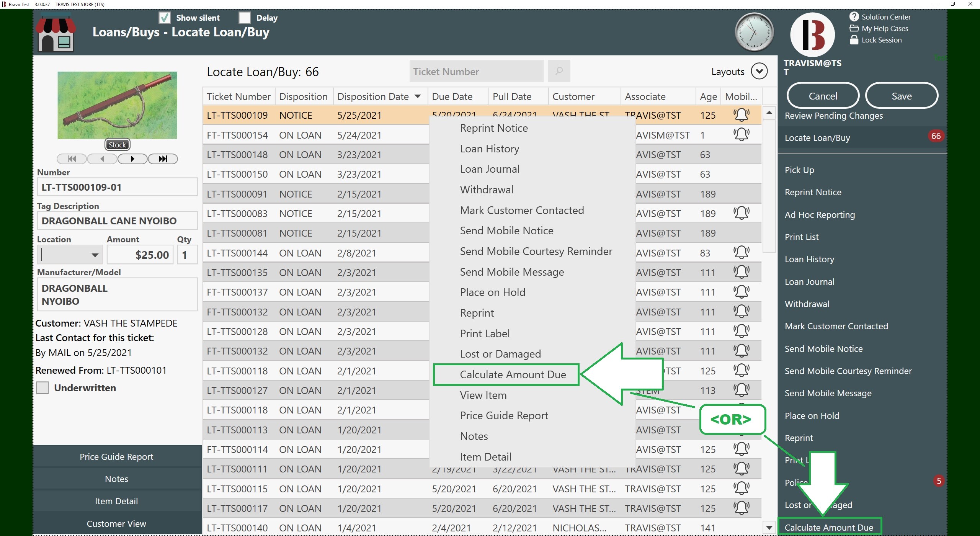Open the clock icon
Image resolution: width=980 pixels, height=536 pixels.
tap(754, 32)
